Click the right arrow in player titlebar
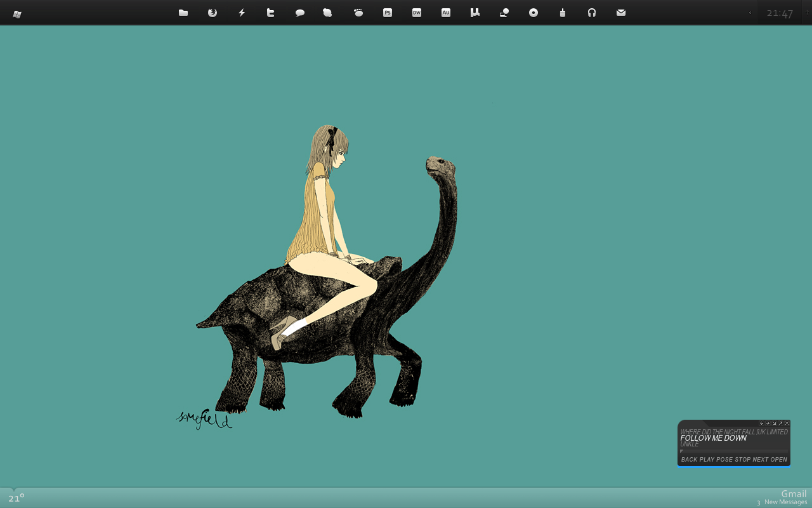Screen dimensions: 812x508 pos(768,424)
